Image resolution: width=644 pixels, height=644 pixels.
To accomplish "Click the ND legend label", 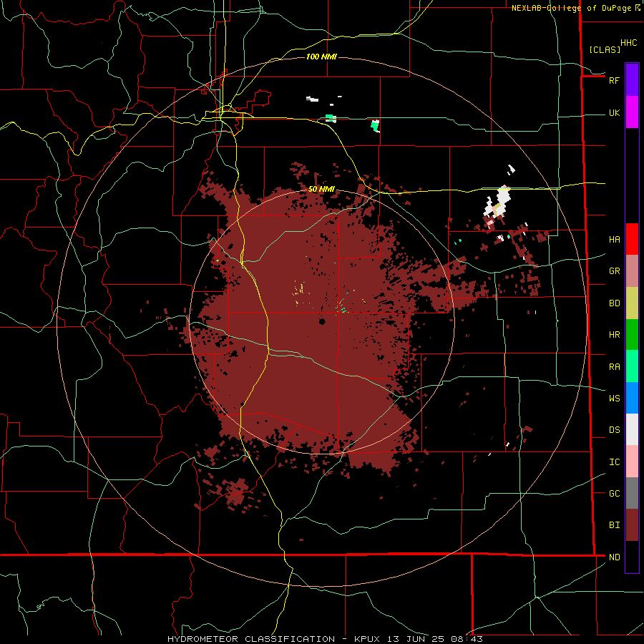I will [614, 557].
